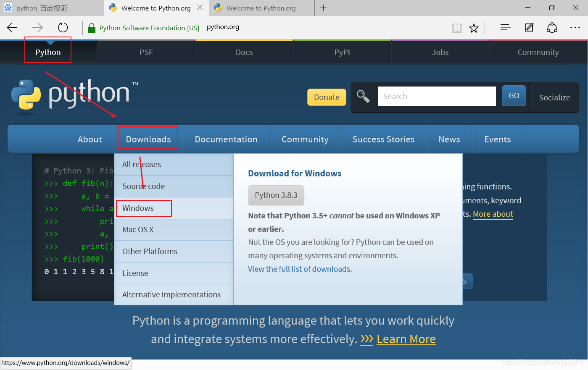Open the Events menu
Viewport: 588px width, 370px height.
coord(498,139)
